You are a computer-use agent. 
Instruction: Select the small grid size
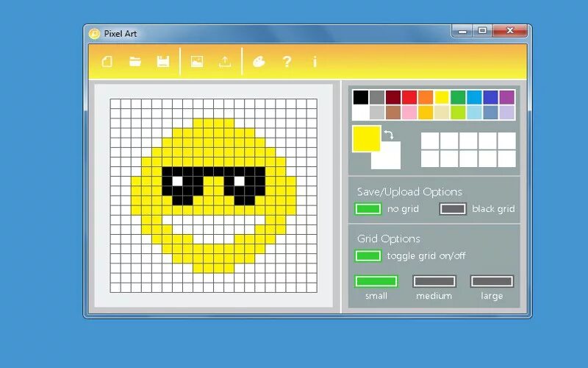click(376, 281)
